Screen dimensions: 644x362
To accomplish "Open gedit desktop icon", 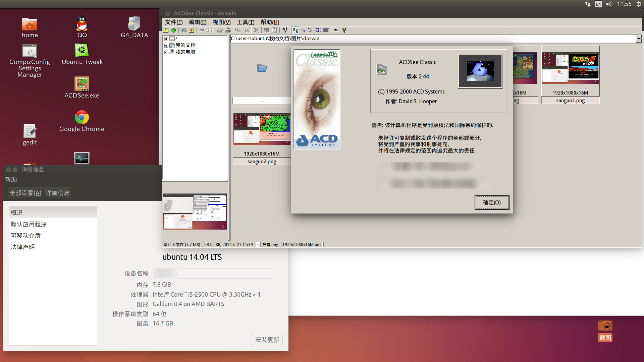I will (30, 134).
